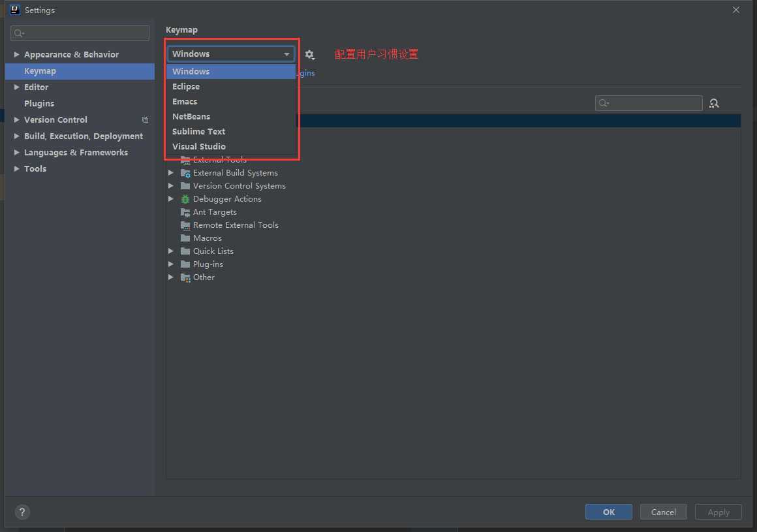The width and height of the screenshot is (757, 532).
Task: Select the Quick Lists row
Action: click(x=453, y=251)
